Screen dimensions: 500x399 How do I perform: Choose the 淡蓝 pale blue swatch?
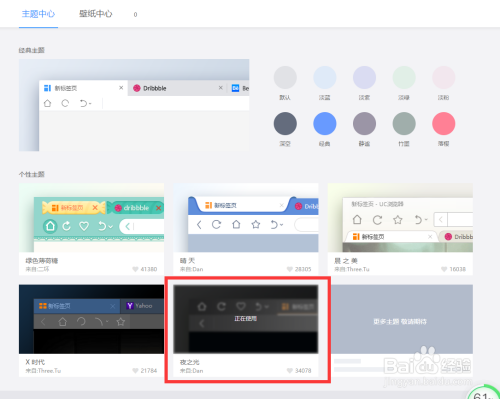325,77
